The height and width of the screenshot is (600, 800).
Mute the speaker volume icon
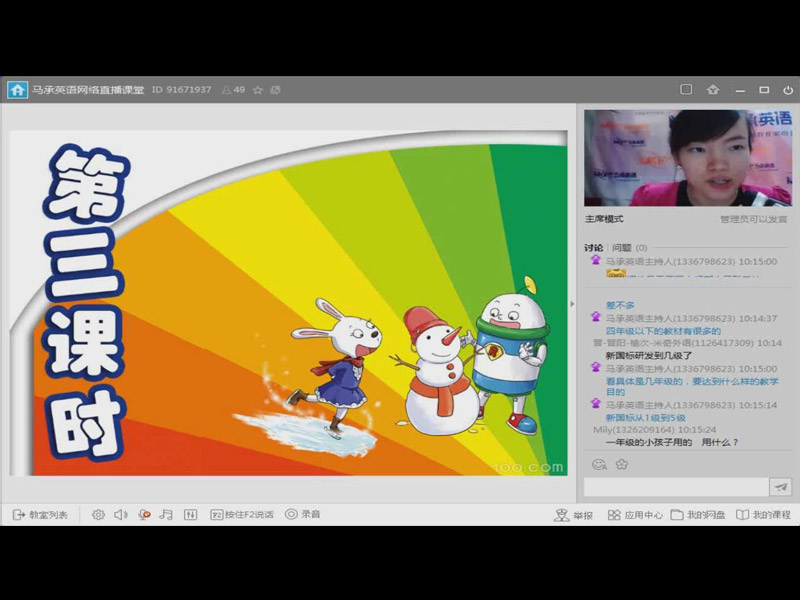pyautogui.click(x=121, y=514)
